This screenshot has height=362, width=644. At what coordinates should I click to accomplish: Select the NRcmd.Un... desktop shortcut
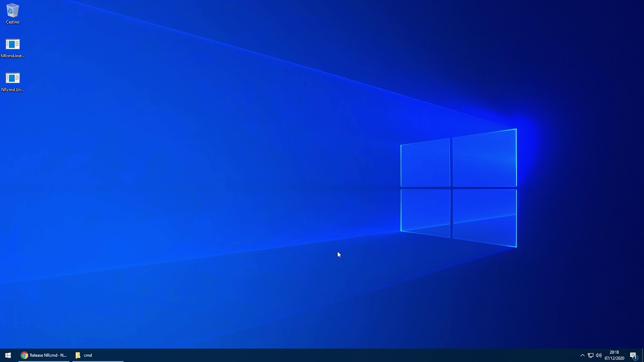13,81
